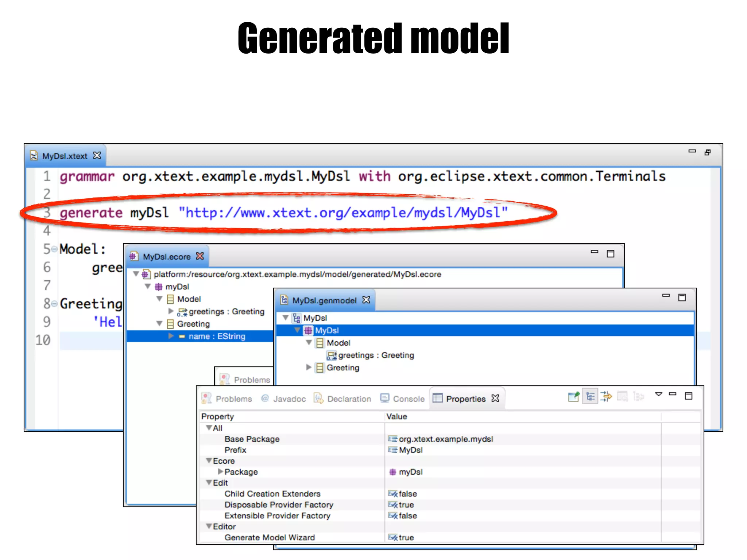747x560 pixels.
Task: Click the MyDsl.ecore tab icon
Action: tap(134, 256)
